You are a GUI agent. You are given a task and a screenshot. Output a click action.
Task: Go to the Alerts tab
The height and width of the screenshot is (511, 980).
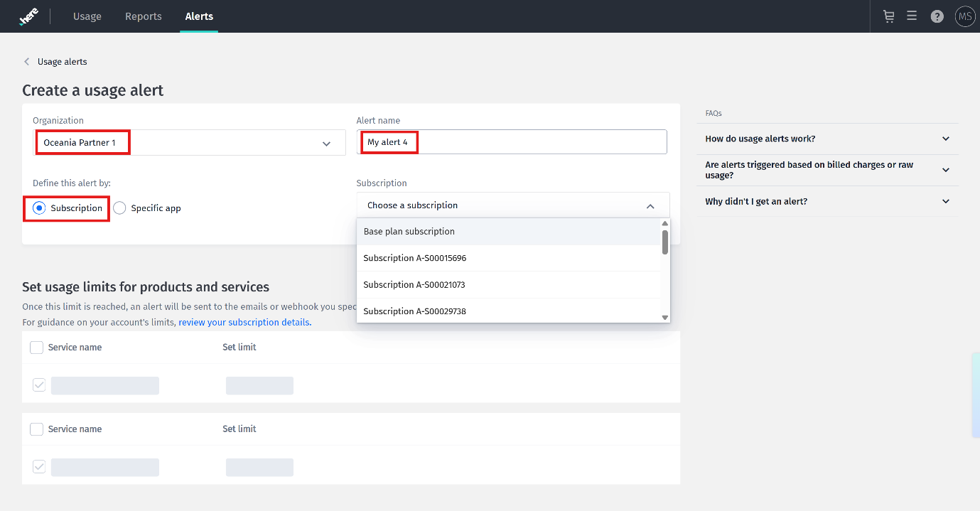tap(199, 16)
